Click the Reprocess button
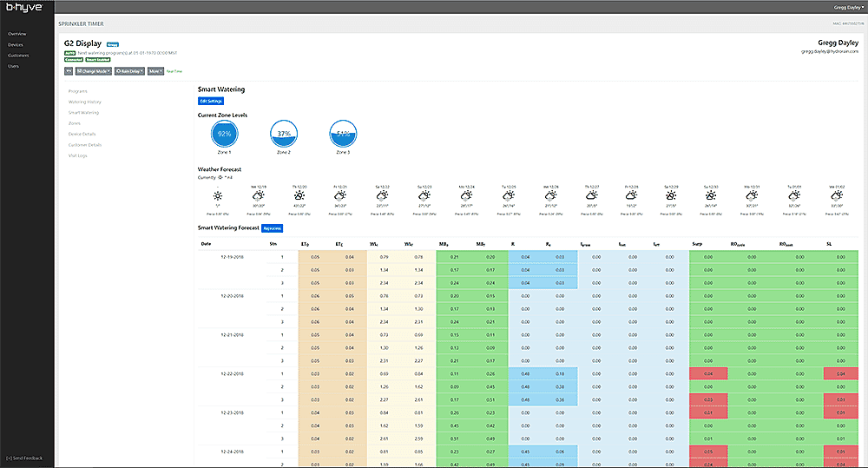Viewport: 868px width, 468px height. click(x=273, y=228)
